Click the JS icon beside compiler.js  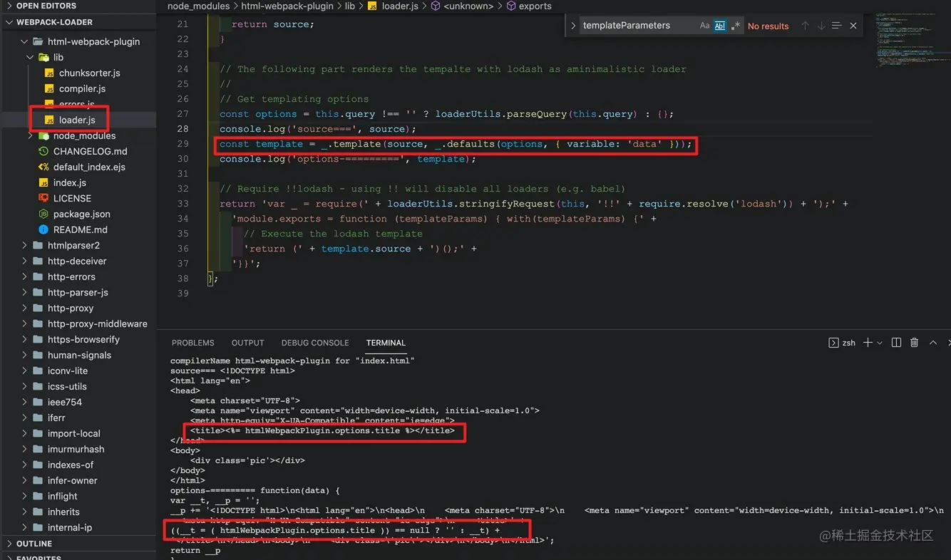pos(49,88)
